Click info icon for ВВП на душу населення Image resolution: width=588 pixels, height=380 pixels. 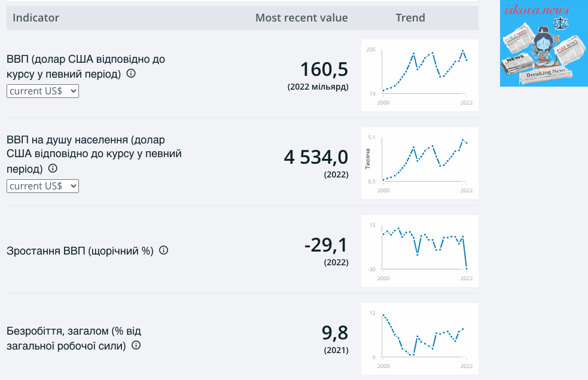pos(53,168)
